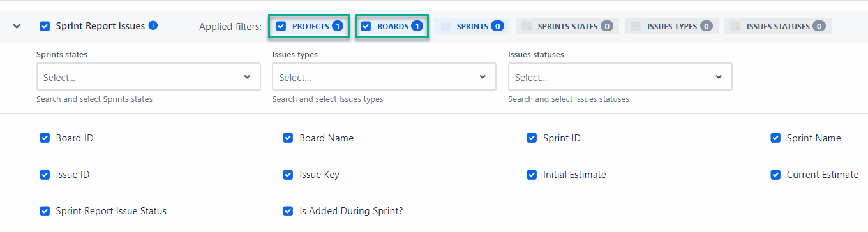Viewport: 868px width, 232px height.
Task: Open the Sprints states dropdown
Action: (149, 76)
